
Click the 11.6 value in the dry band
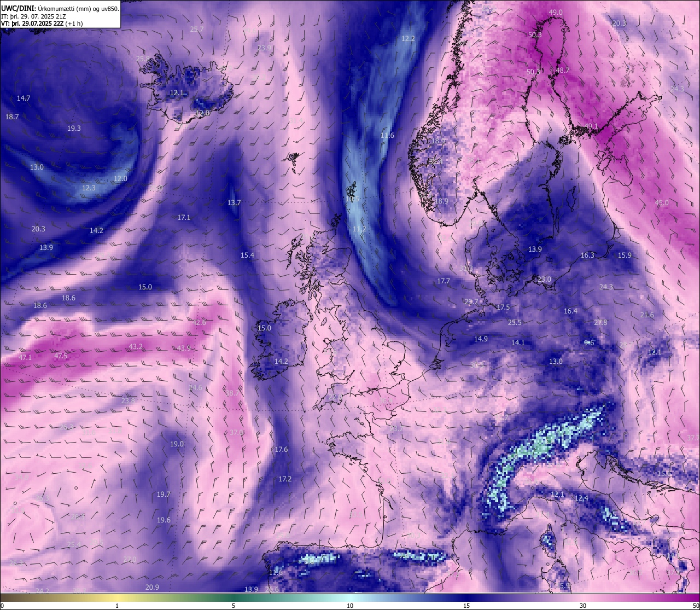click(387, 136)
